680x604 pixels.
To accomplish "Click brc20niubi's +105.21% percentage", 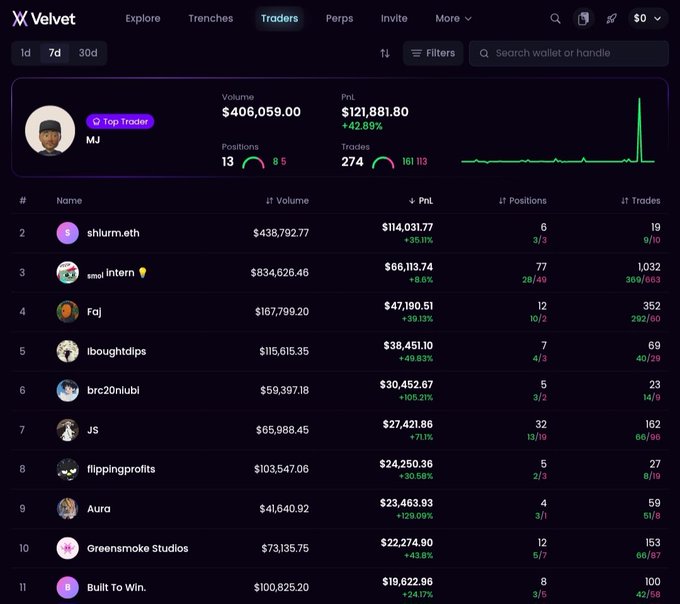I will pyautogui.click(x=416, y=397).
